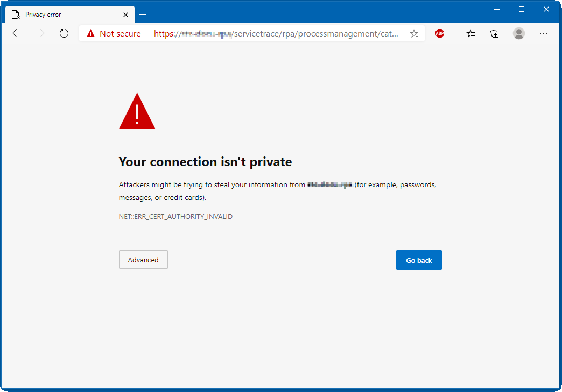This screenshot has width=562, height=392.
Task: Open a new browser tab
Action: [143, 14]
